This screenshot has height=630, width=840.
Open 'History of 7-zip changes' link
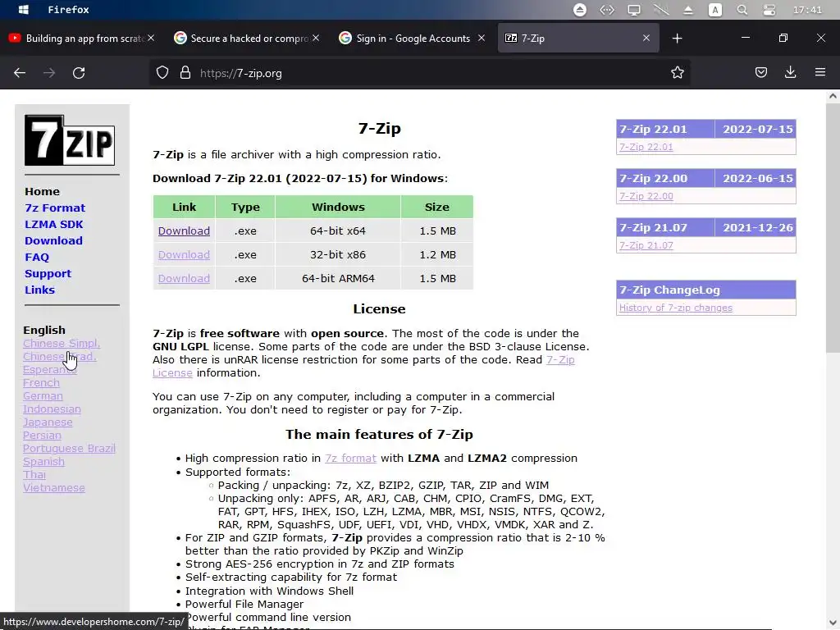pos(676,308)
